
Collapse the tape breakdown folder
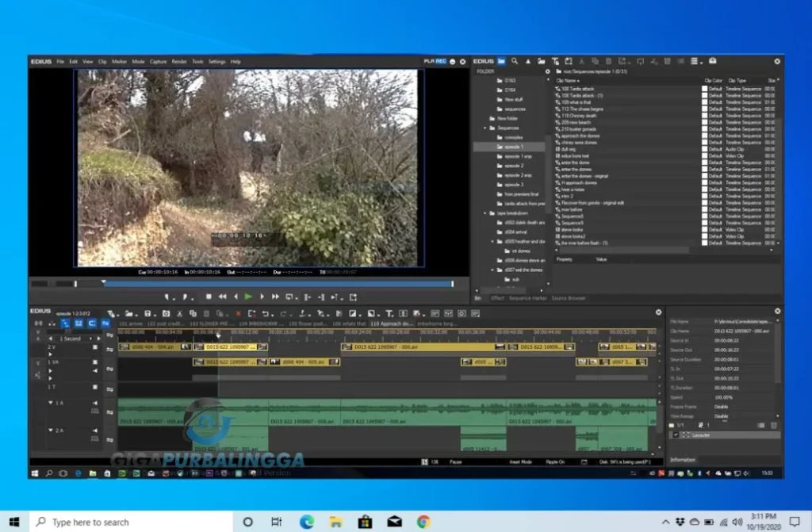[485, 213]
